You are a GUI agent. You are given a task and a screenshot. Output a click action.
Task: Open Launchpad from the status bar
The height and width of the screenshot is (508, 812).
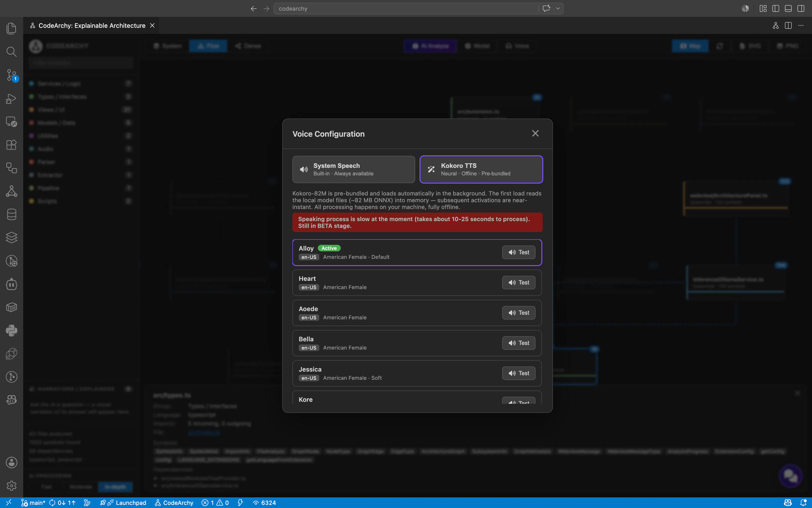123,503
